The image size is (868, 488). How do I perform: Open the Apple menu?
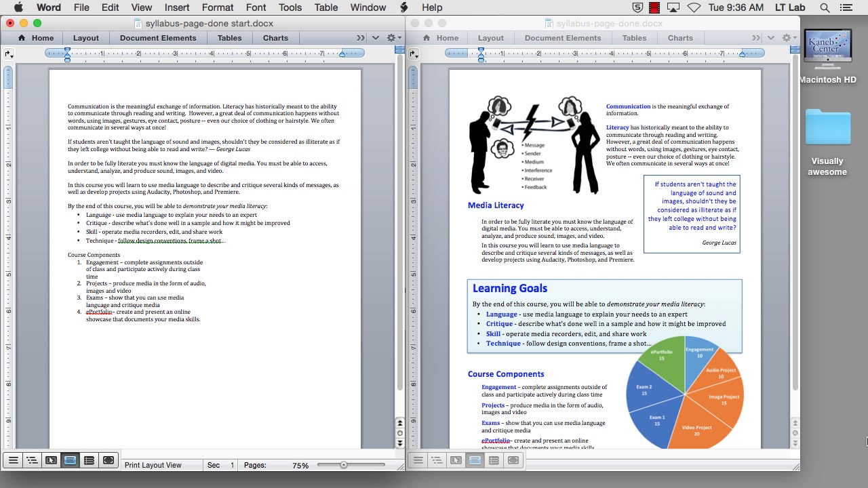click(x=18, y=7)
